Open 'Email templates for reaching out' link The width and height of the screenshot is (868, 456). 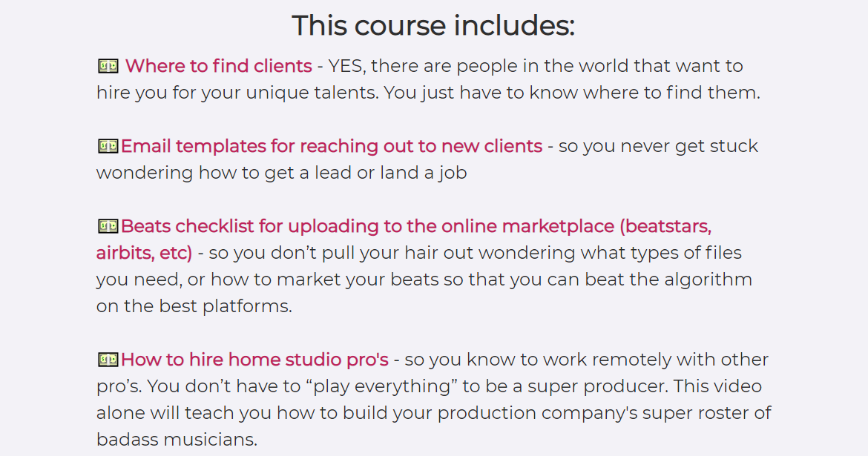pyautogui.click(x=332, y=146)
